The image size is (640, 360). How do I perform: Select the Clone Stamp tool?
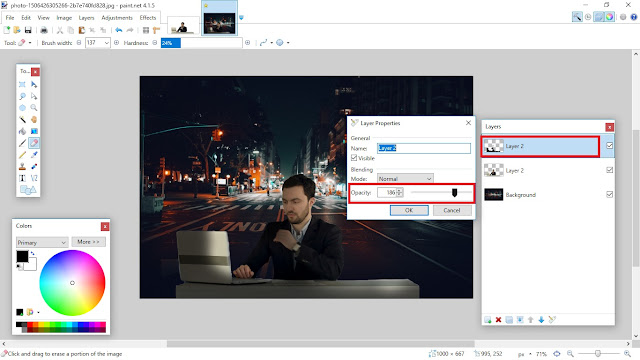22,167
